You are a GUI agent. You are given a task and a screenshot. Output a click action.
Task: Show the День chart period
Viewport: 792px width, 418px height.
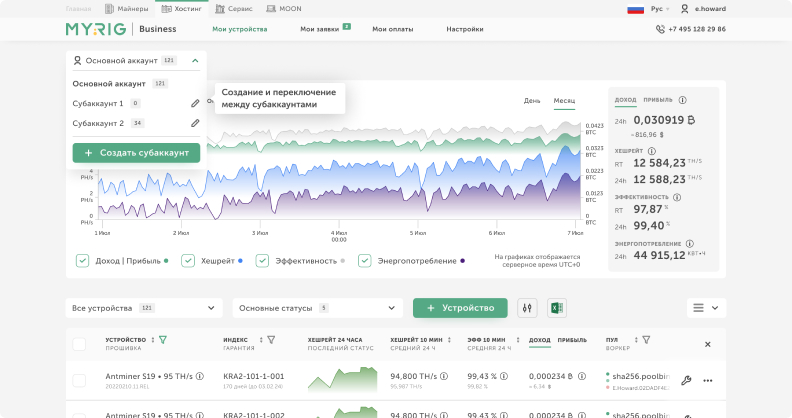click(532, 101)
